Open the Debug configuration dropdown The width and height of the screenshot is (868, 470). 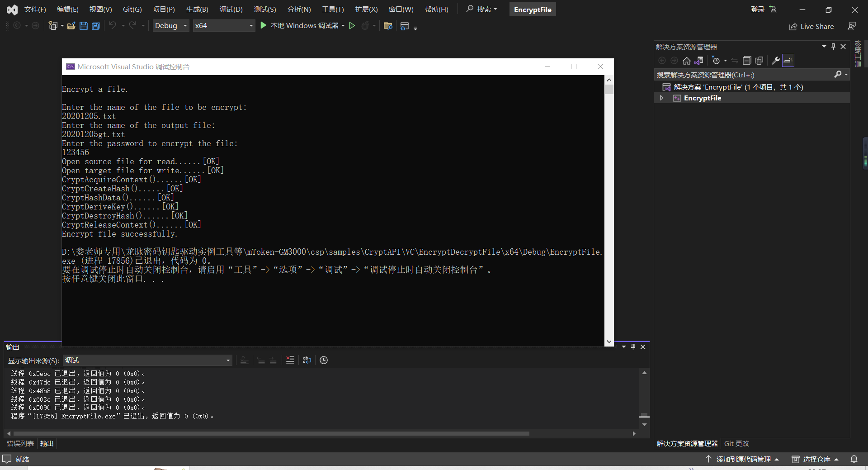coord(171,26)
